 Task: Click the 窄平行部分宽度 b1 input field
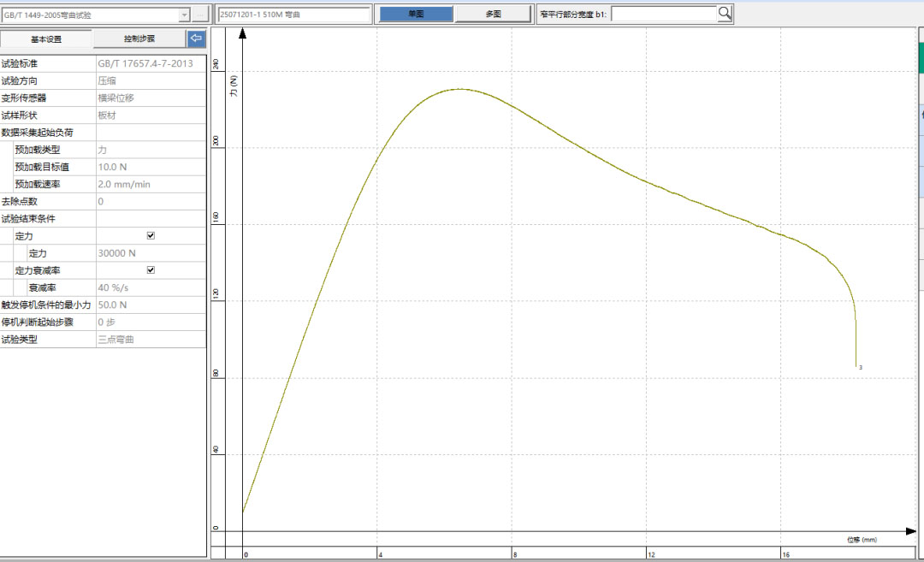(664, 14)
